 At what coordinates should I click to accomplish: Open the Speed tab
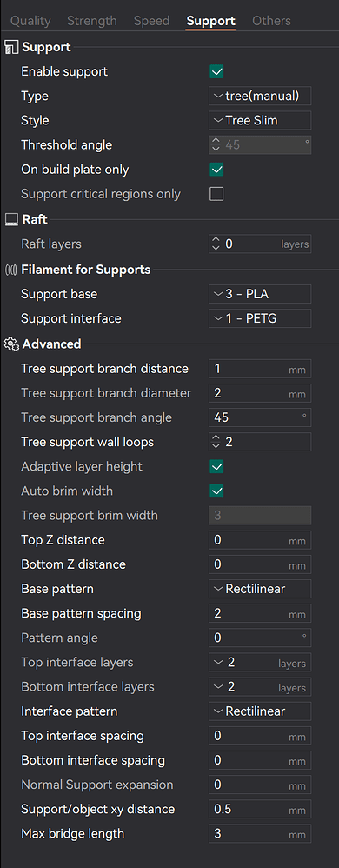[x=151, y=21]
